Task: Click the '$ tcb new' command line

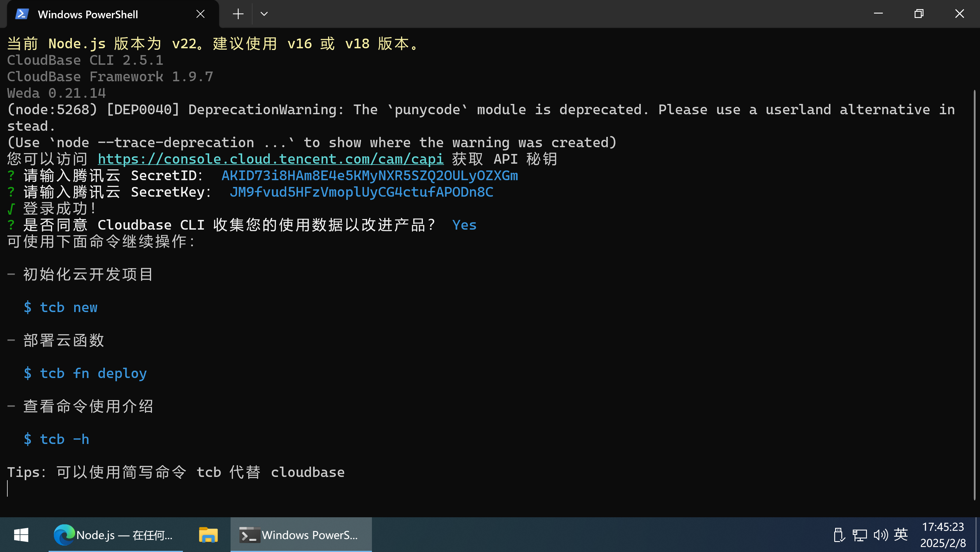Action: 60,307
